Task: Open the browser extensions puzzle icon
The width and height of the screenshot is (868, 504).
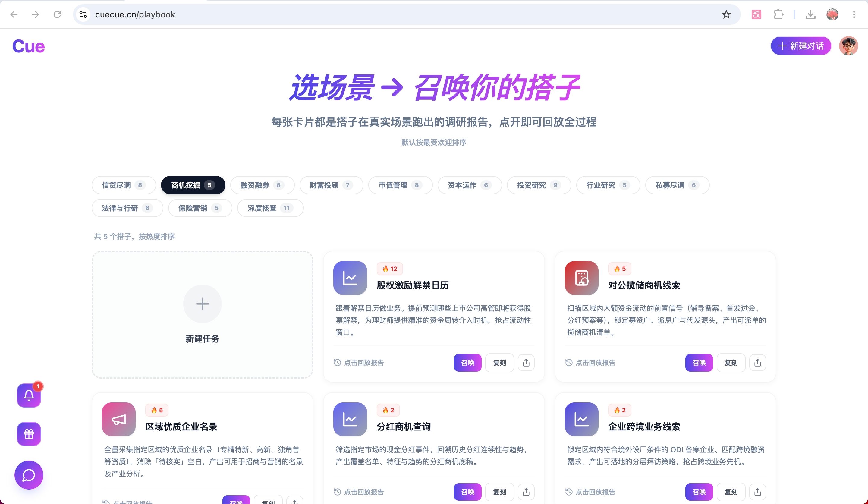Action: click(x=778, y=14)
